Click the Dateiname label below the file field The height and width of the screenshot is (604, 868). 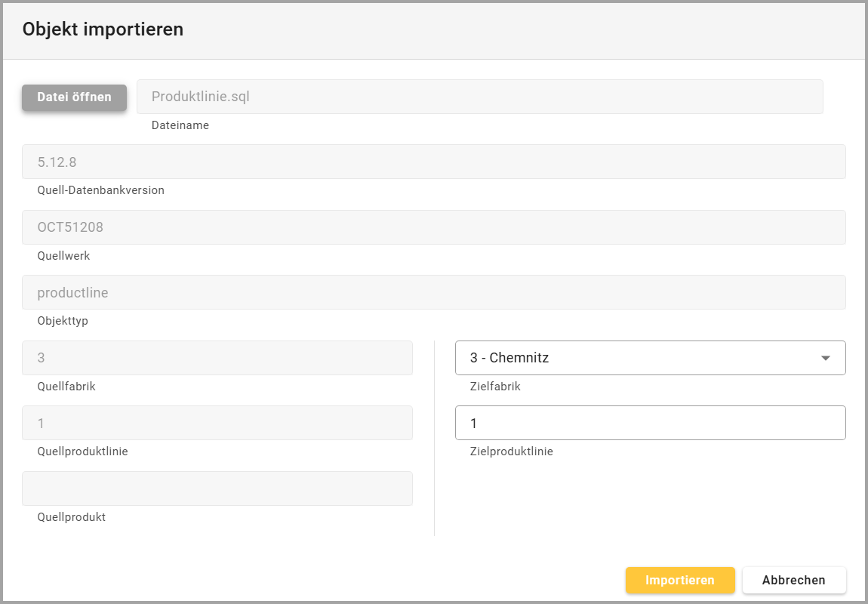click(x=180, y=125)
